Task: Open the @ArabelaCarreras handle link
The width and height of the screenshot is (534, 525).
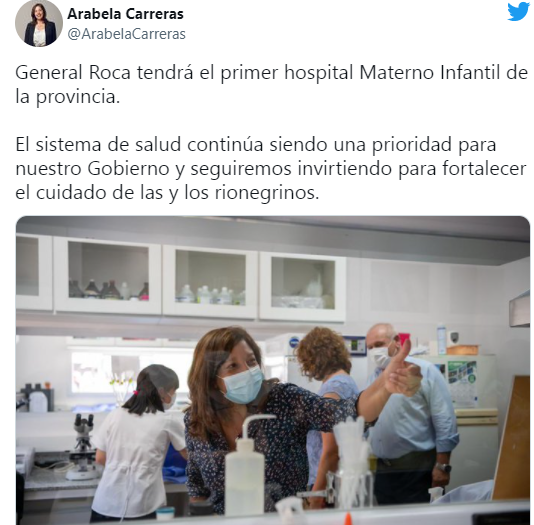Action: point(126,34)
